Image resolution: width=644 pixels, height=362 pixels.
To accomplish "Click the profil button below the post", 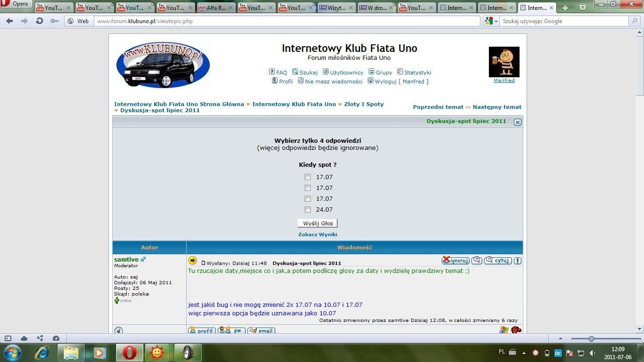I will [x=202, y=330].
